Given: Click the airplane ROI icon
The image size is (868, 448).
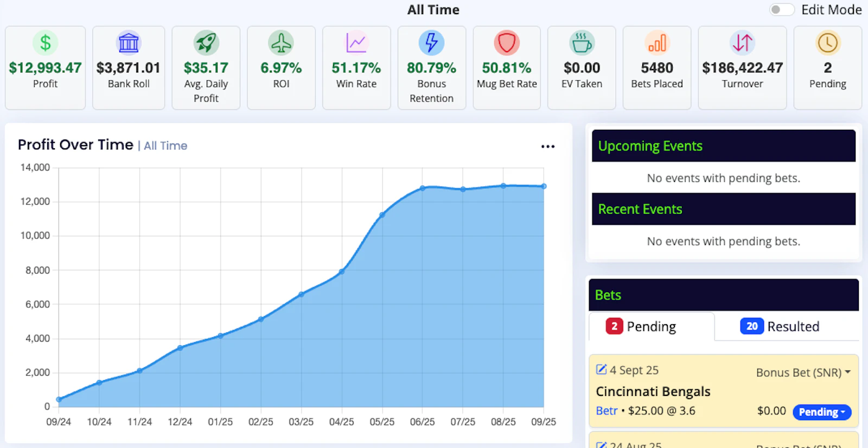Looking at the screenshot, I should pos(281,43).
